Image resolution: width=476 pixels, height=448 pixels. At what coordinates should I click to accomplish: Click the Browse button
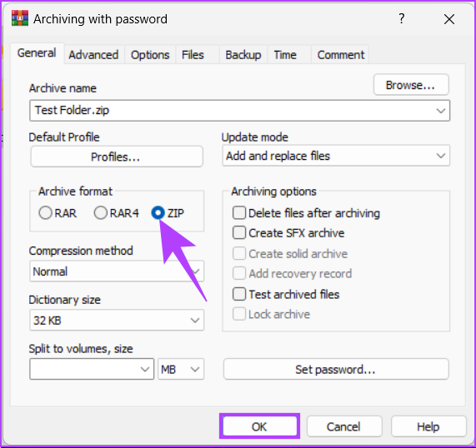pyautogui.click(x=411, y=85)
